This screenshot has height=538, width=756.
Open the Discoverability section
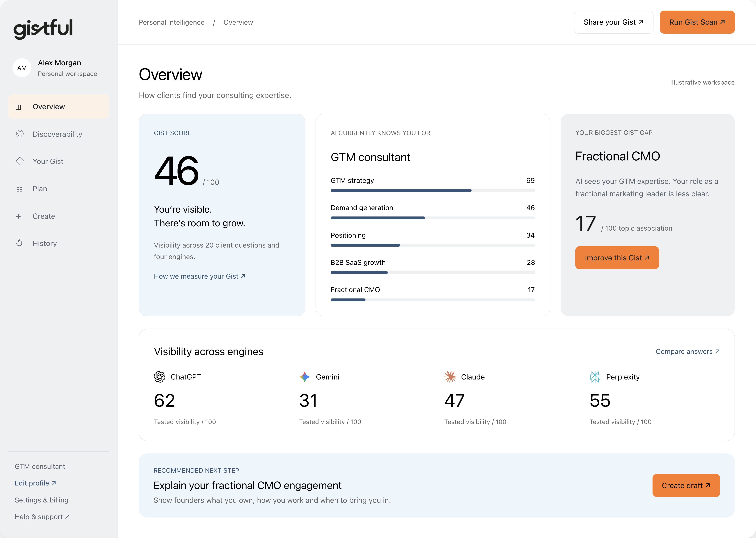(59, 134)
